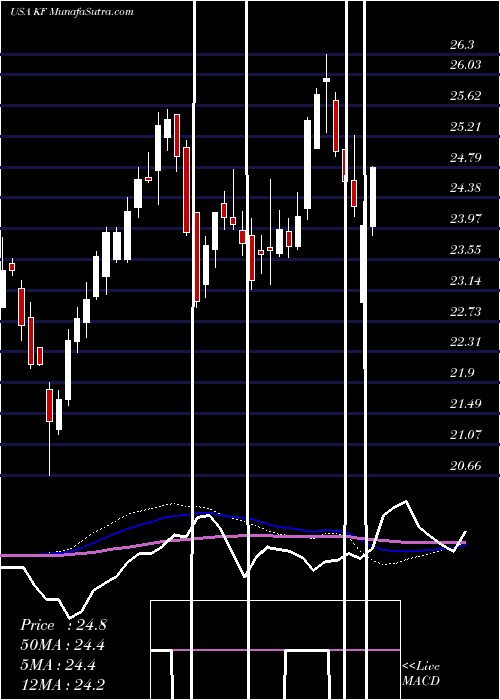Select the 26.03 price axis label
The image size is (500, 700).
[466, 65]
